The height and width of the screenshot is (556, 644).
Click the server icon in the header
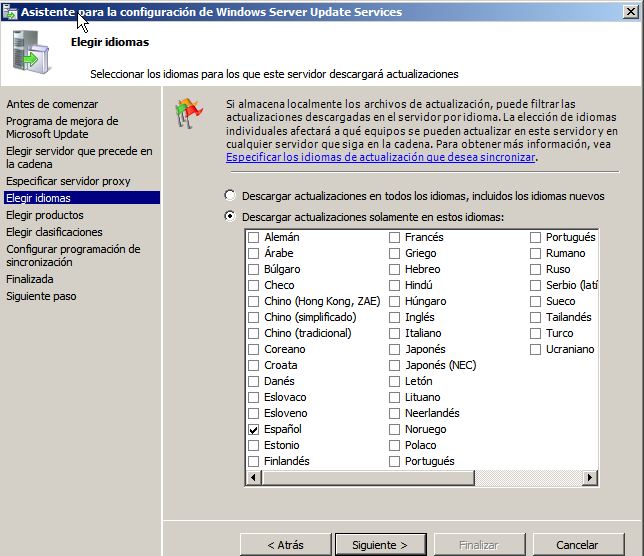tap(31, 52)
